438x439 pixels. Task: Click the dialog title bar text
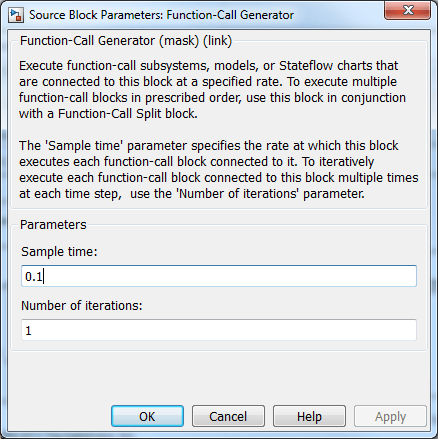click(161, 15)
